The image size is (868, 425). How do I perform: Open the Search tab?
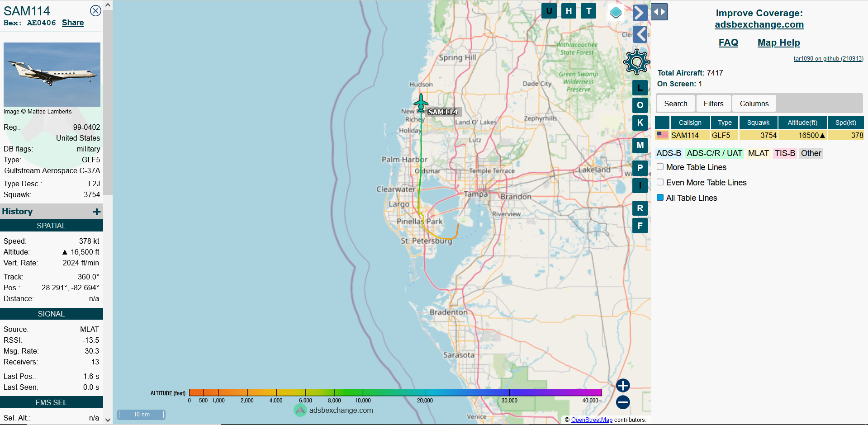[x=675, y=104]
